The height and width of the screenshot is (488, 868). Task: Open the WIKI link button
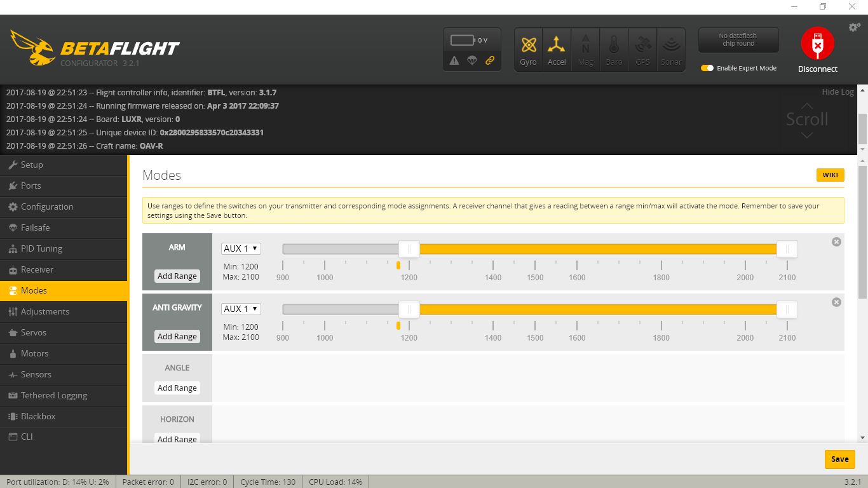[x=830, y=175]
